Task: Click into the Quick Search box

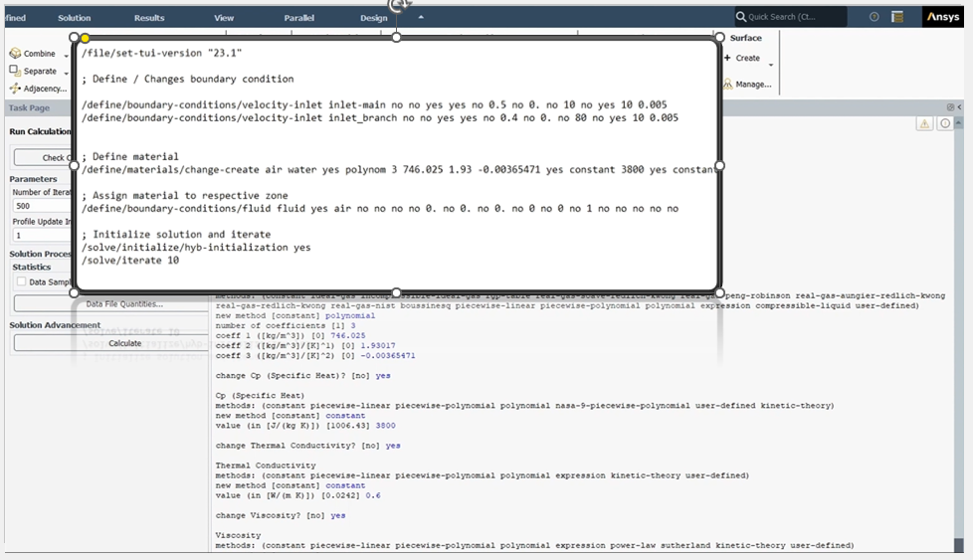Action: (791, 17)
